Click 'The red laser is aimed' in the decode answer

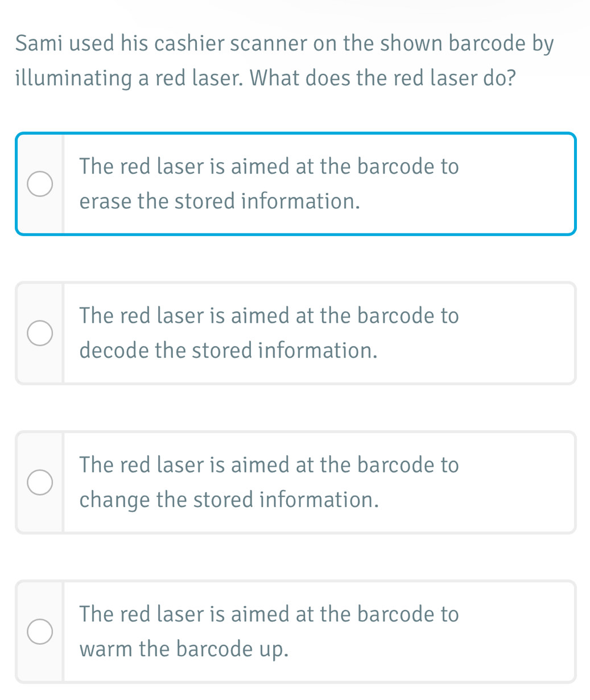pyautogui.click(x=195, y=315)
